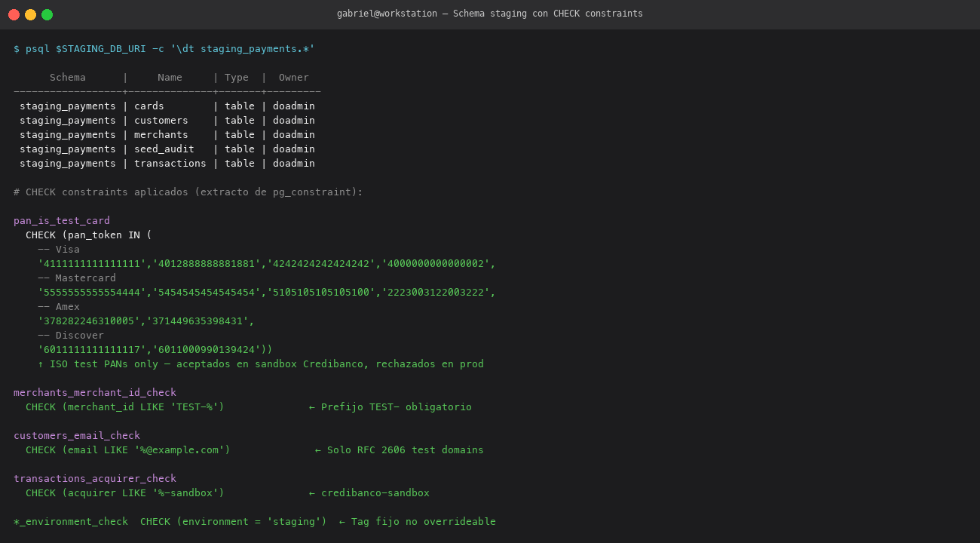Viewport: 980px width, 543px height.
Task: Click 'CHECK (pan_token IN (' line
Action: [89, 235]
